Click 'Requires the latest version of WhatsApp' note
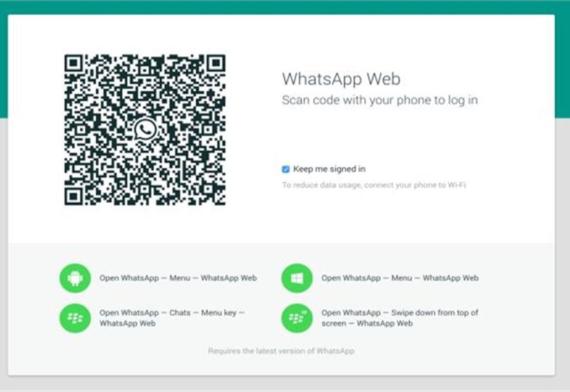This screenshot has width=570, height=392. tap(281, 351)
